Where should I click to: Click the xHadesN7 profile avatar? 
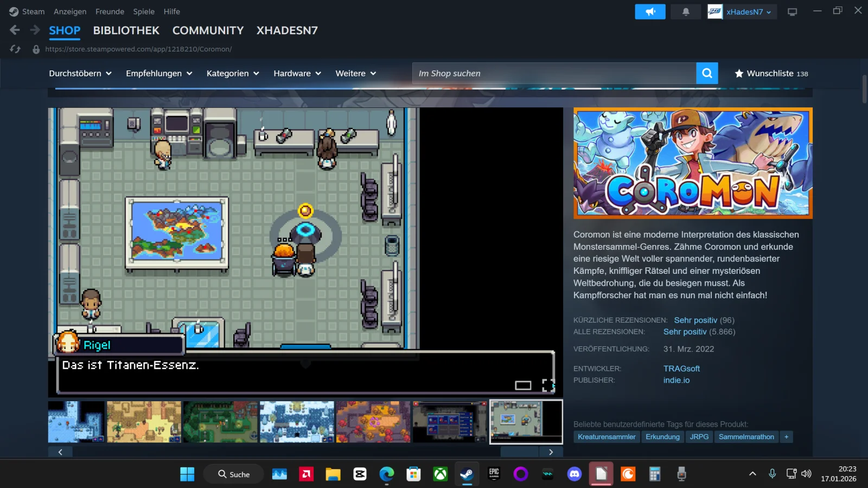(x=715, y=11)
